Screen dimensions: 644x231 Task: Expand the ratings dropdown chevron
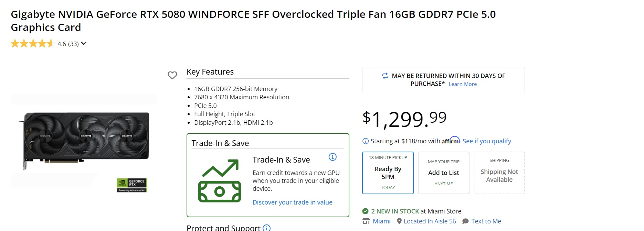84,44
